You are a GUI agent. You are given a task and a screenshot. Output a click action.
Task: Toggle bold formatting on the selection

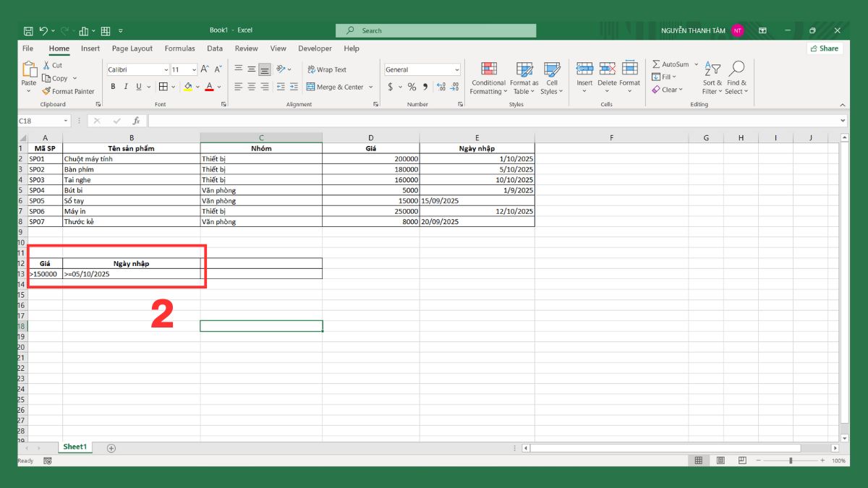point(113,85)
